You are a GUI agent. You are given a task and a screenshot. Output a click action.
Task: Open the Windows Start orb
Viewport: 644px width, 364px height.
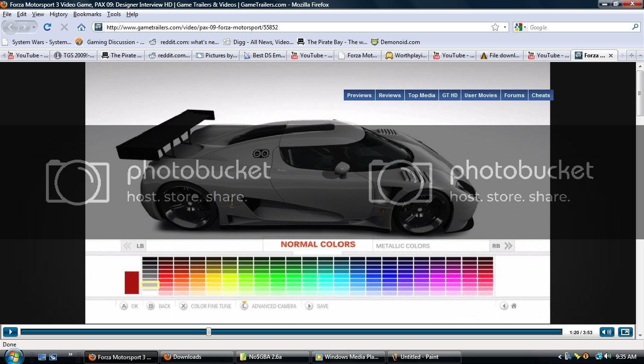tap(13, 356)
